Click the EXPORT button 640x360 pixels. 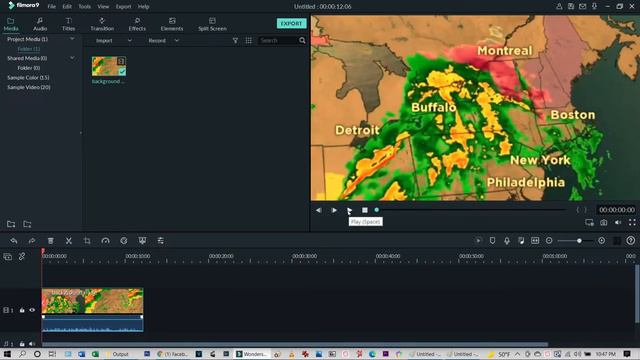click(291, 23)
